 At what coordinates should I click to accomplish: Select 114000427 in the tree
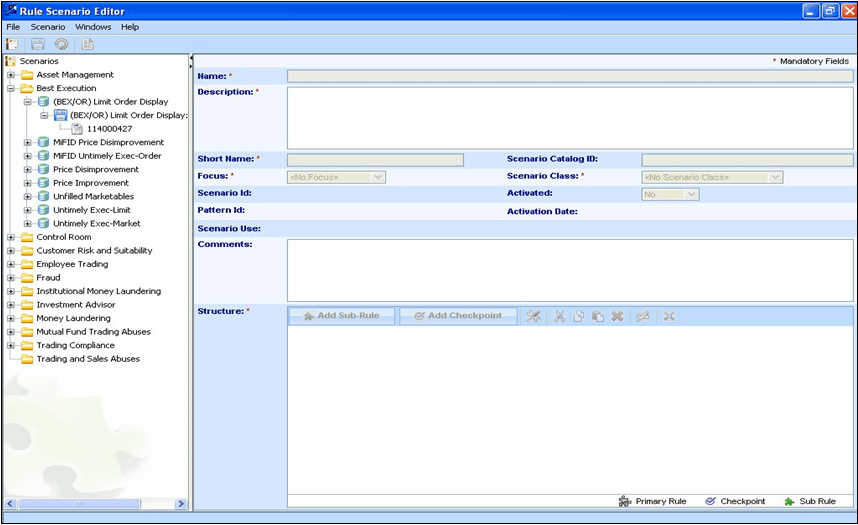(109, 129)
